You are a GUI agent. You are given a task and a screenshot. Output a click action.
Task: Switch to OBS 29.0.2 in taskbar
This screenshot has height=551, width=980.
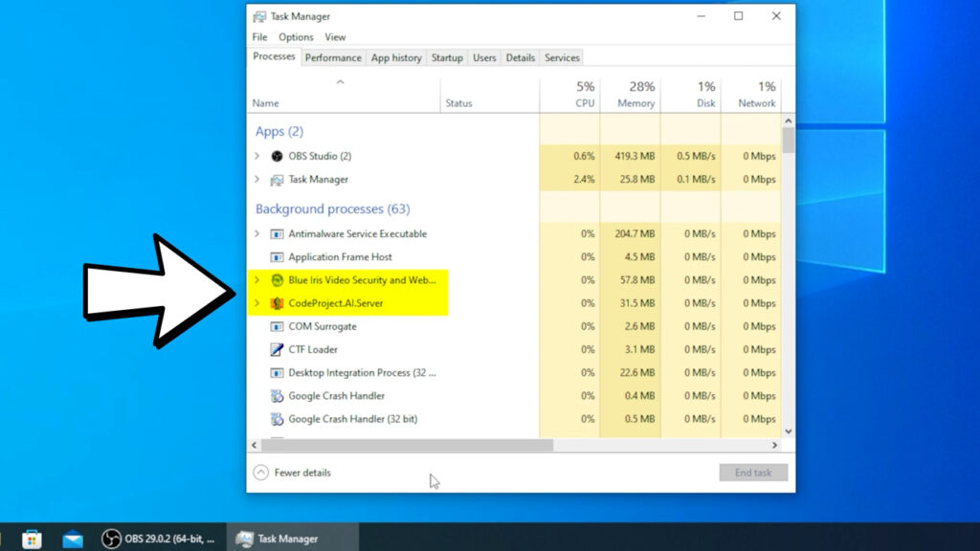pyautogui.click(x=159, y=539)
